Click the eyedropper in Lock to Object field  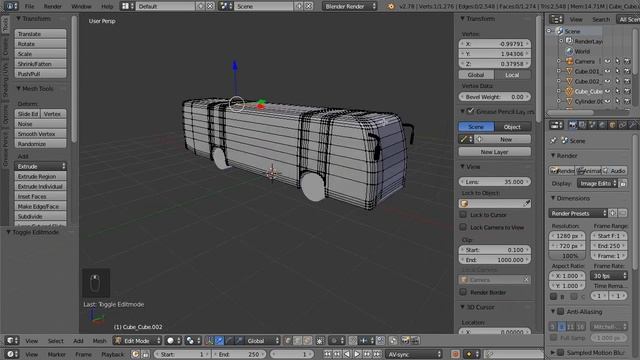click(x=527, y=203)
